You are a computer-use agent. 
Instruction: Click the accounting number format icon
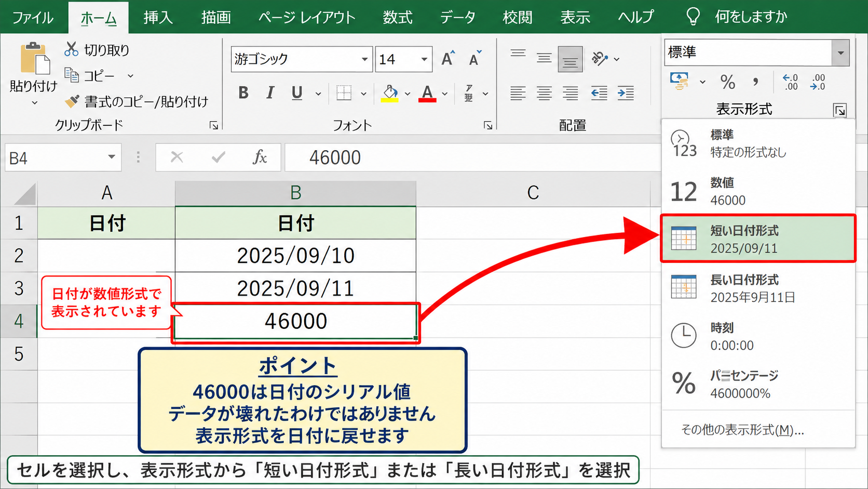coord(680,81)
